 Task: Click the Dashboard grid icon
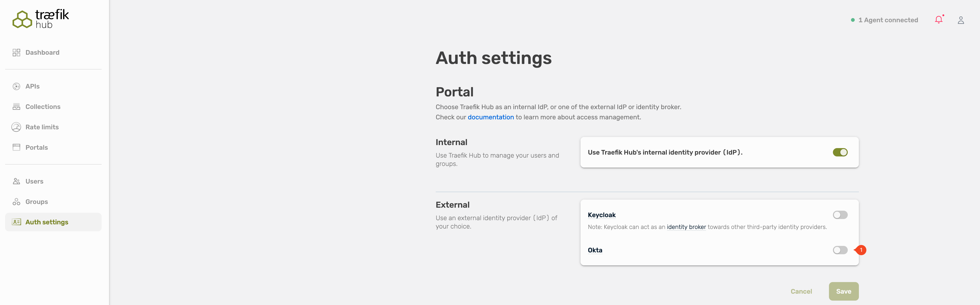pyautogui.click(x=16, y=52)
